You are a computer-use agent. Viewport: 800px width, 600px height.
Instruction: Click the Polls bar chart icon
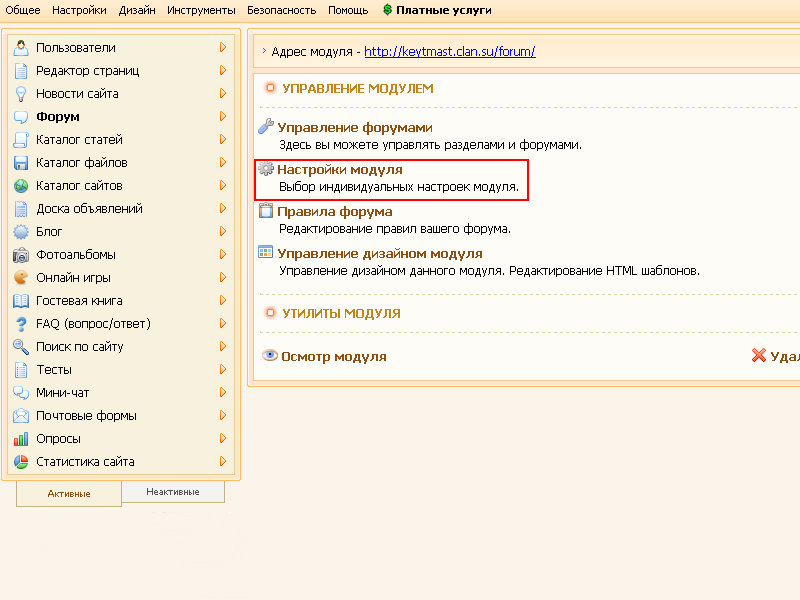[20, 439]
